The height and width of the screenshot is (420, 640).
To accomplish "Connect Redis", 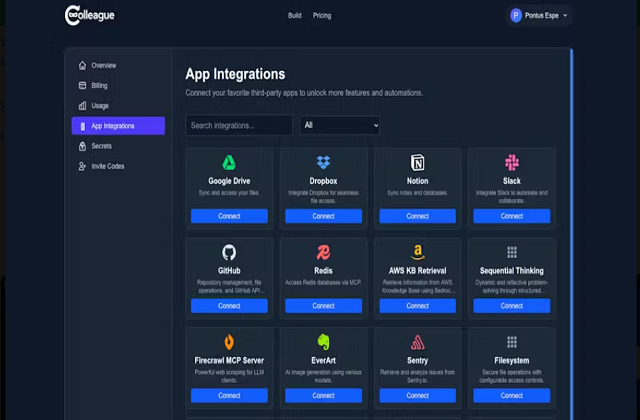I will pyautogui.click(x=323, y=306).
